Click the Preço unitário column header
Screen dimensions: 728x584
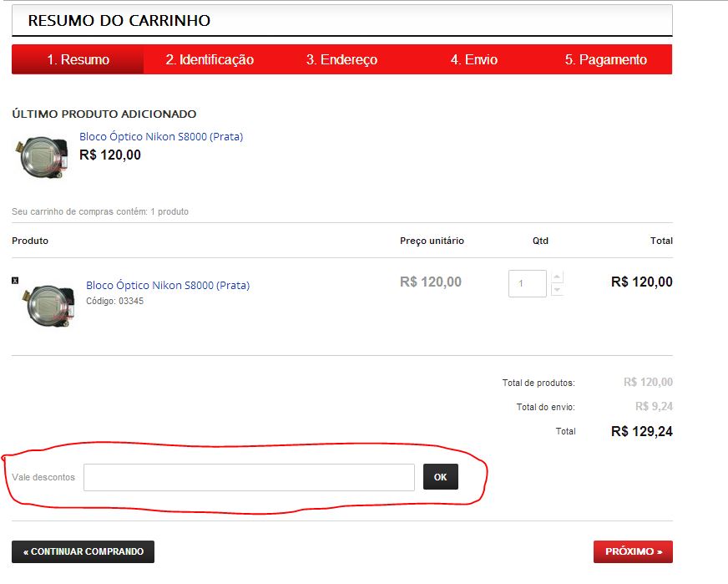[x=432, y=241]
